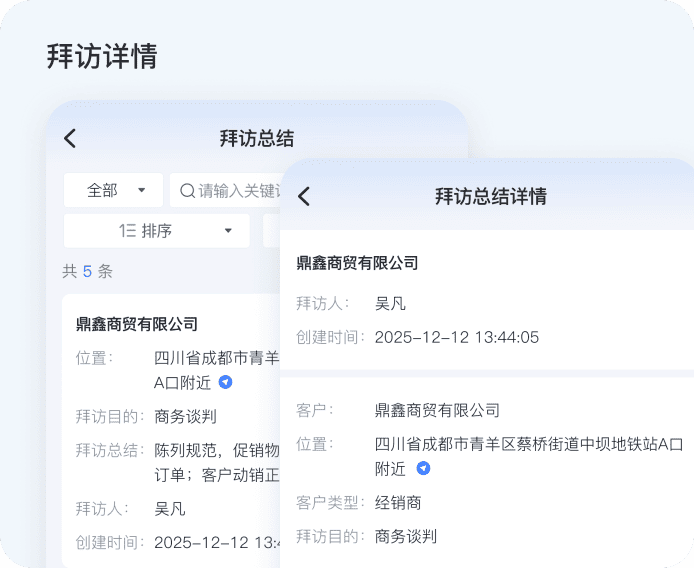Go back from the 拜访总结 list screen
The image size is (694, 568).
tap(70, 139)
